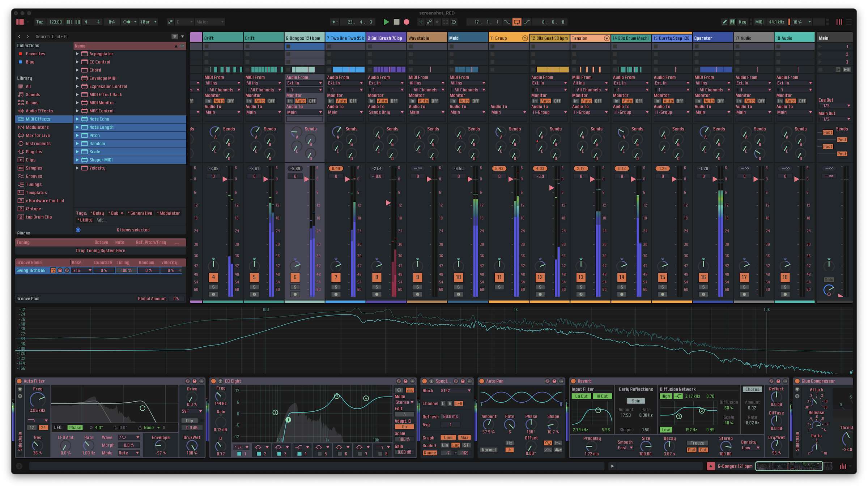Expand the Arpeggiator folder
Viewport: 868px width, 488px height.
pos(77,54)
